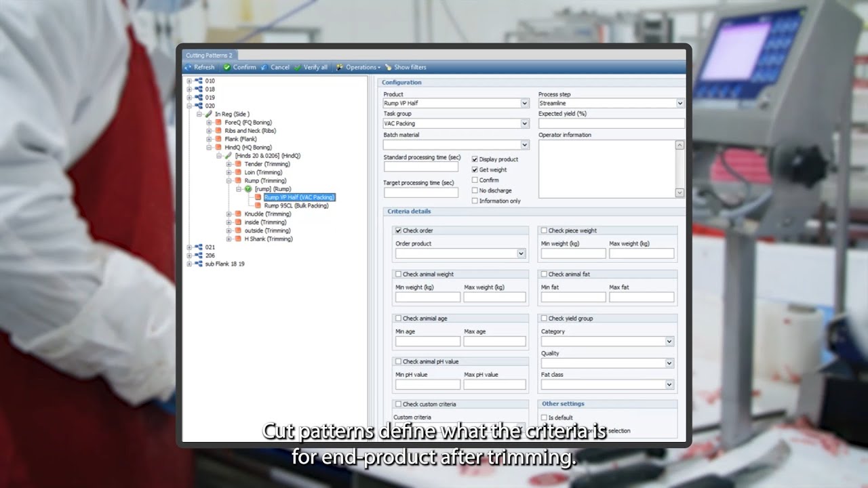Image resolution: width=868 pixels, height=488 pixels.
Task: Enable Check custom criteria checkbox
Action: pyautogui.click(x=398, y=404)
